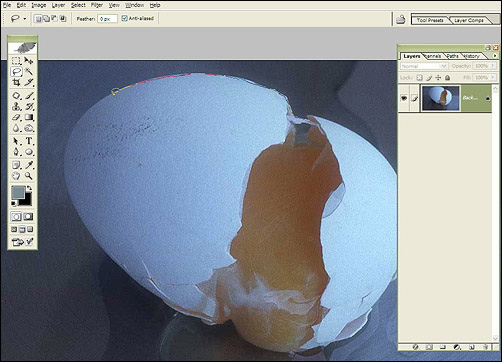Viewport: 502px width, 362px height.
Task: Select the Blur tool
Action: [x=16, y=128]
